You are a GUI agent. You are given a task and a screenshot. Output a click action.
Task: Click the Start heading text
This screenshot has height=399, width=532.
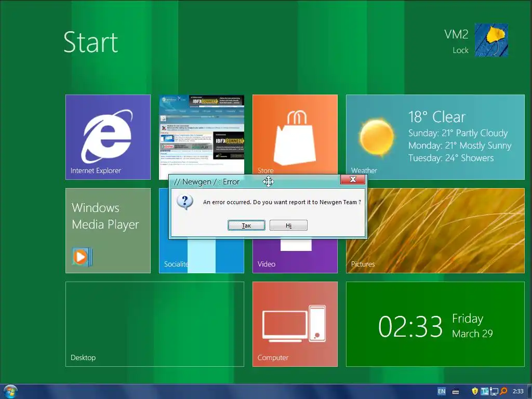[x=90, y=42]
